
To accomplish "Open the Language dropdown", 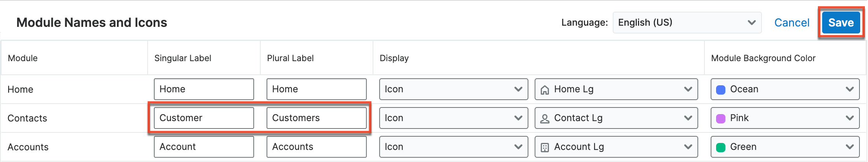I will point(687,23).
